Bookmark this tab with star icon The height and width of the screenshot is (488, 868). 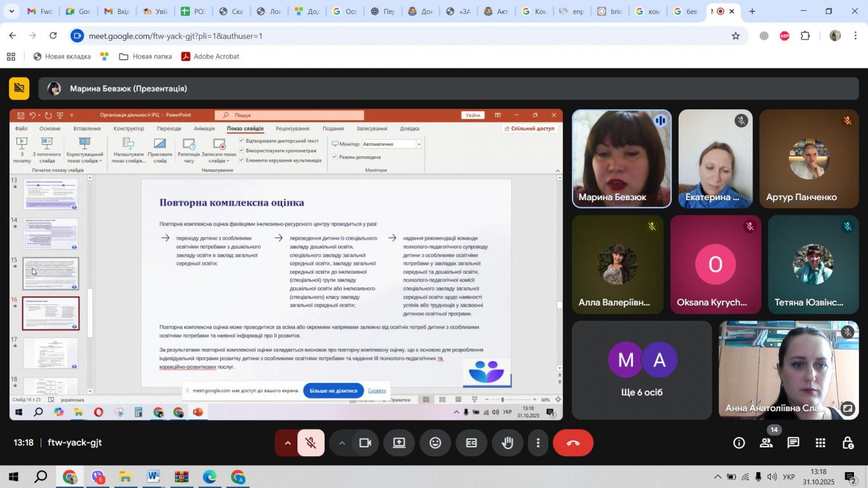pos(736,36)
